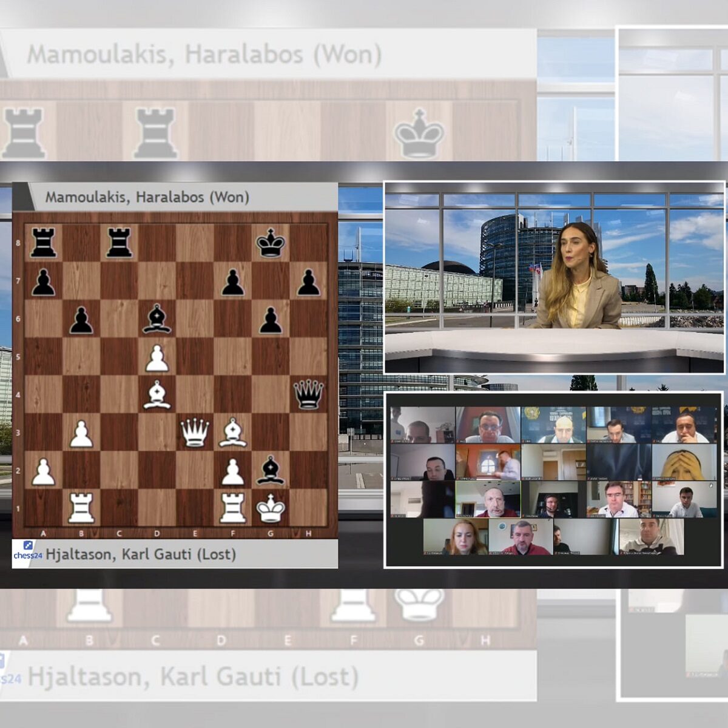
Task: Select the black queen on h4
Action: pos(308,394)
